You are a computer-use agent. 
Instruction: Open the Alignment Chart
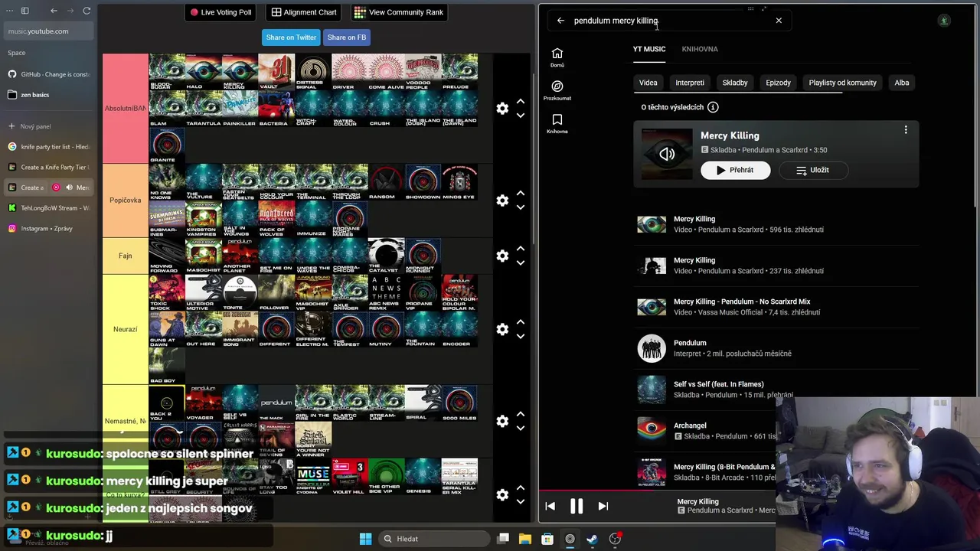coord(304,12)
